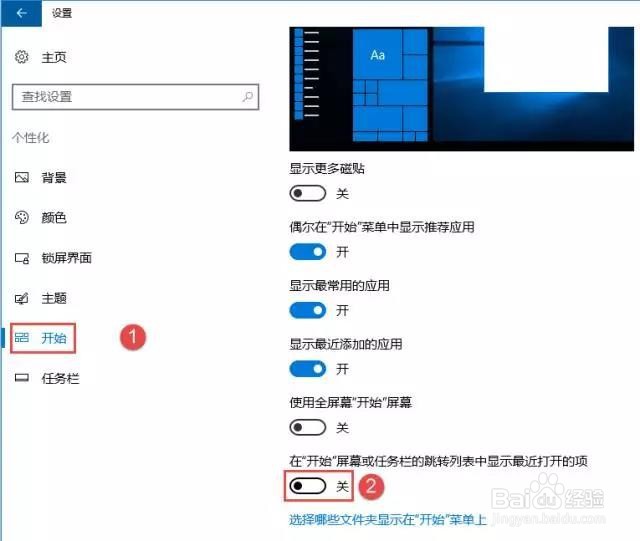The image size is (640, 541).
Task: Disable 偶尔在开始菜单中显示推荐应用 toggle
Action: 308,252
